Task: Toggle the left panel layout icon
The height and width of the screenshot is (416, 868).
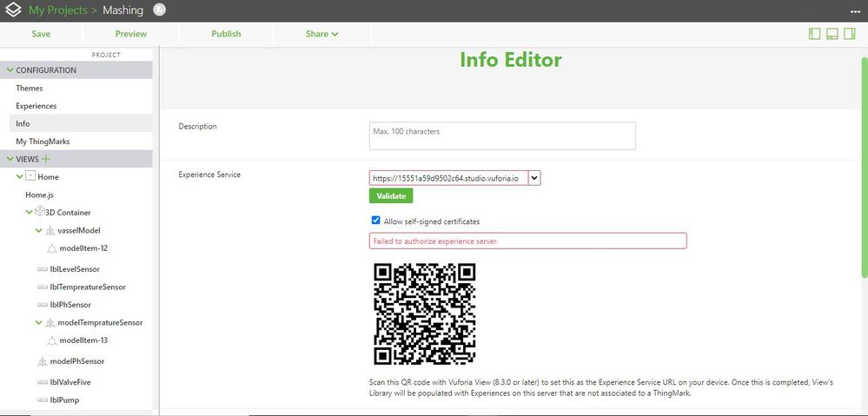Action: coord(814,34)
